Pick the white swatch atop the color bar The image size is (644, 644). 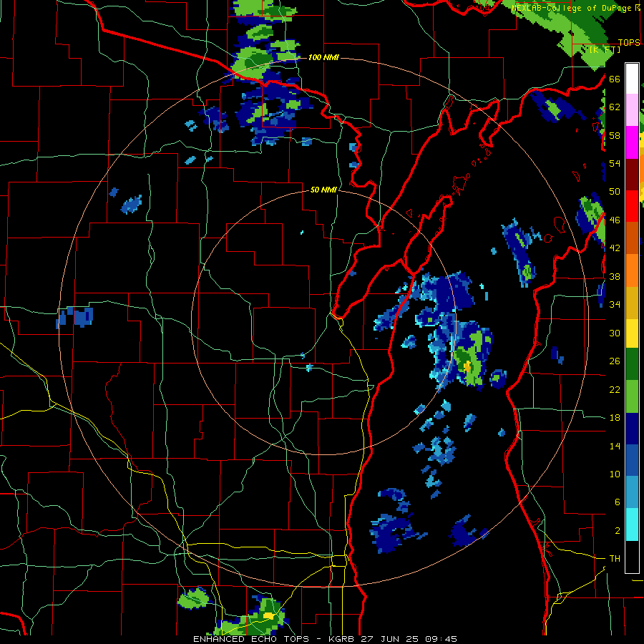click(x=632, y=79)
